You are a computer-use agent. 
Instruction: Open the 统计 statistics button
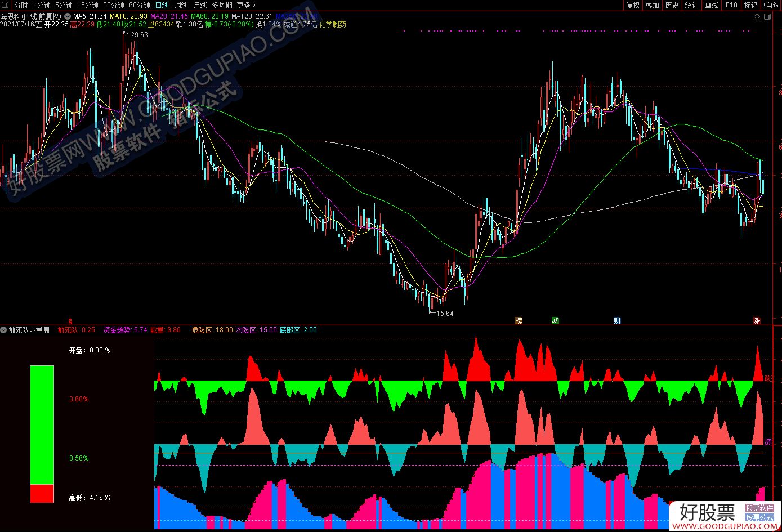coord(692,5)
